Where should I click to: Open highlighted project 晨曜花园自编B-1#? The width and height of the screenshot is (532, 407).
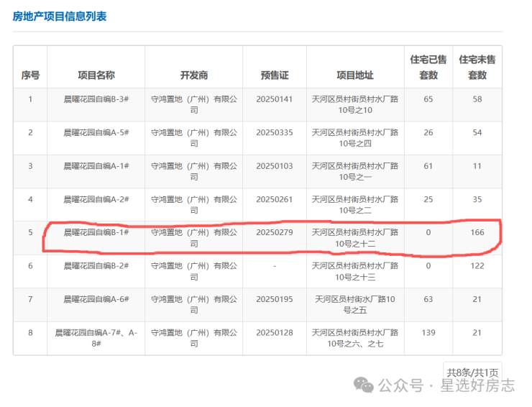coord(96,232)
